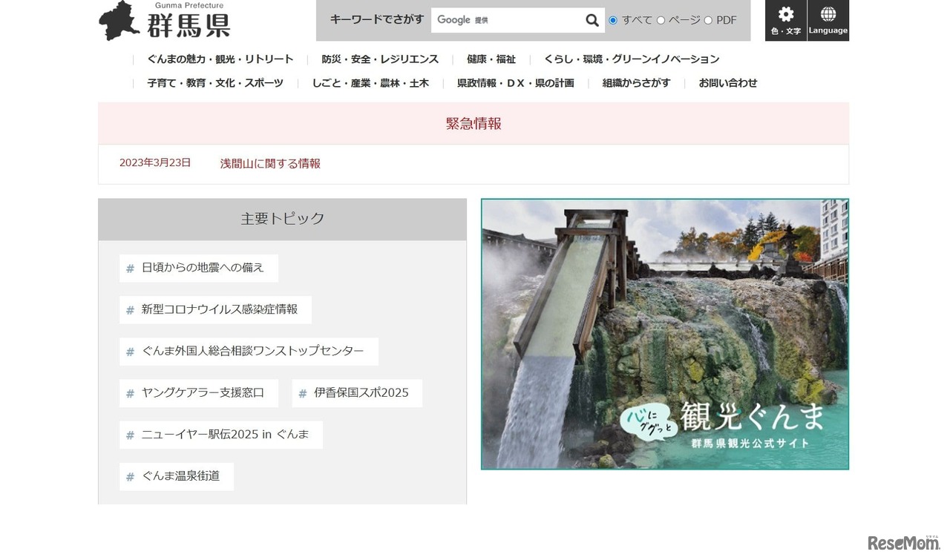This screenshot has width=950, height=560.
Task: Click the 緊急情報 heading
Action: point(474,124)
